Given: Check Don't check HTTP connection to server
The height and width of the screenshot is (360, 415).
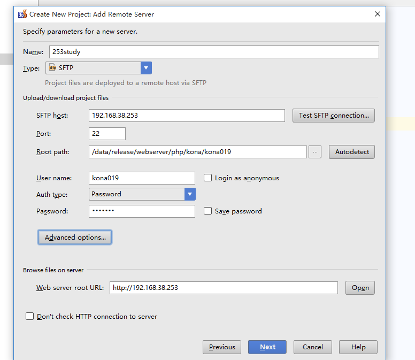Looking at the screenshot, I should 30,316.
